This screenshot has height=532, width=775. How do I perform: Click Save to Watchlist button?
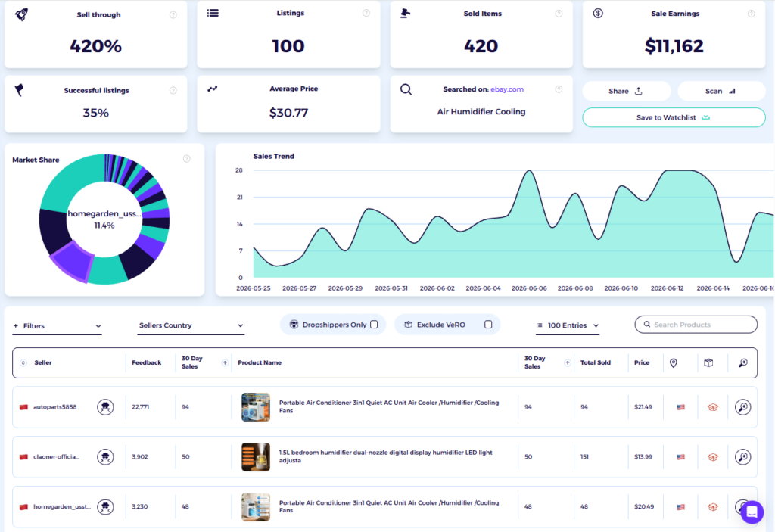coord(674,117)
